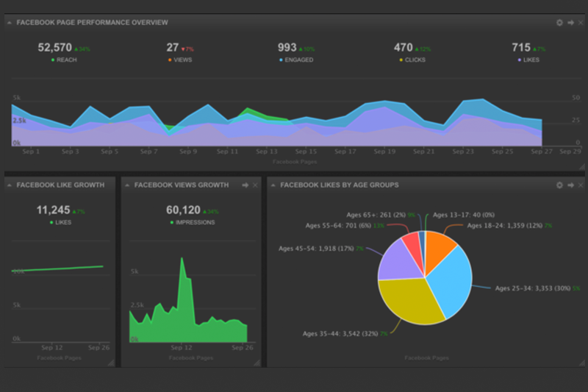
Task: Select the 60,120 impressions total
Action: [x=183, y=210]
